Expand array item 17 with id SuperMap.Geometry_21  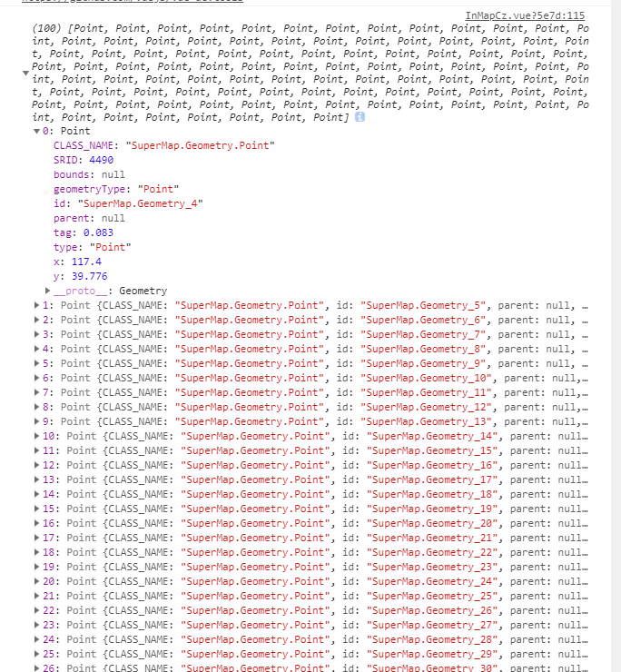coord(37,538)
